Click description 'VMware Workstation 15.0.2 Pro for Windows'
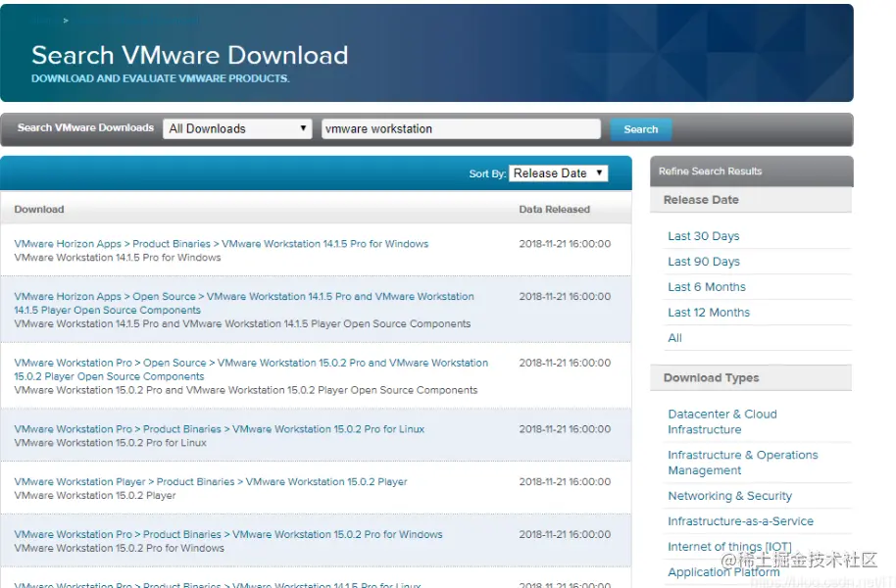 click(120, 548)
